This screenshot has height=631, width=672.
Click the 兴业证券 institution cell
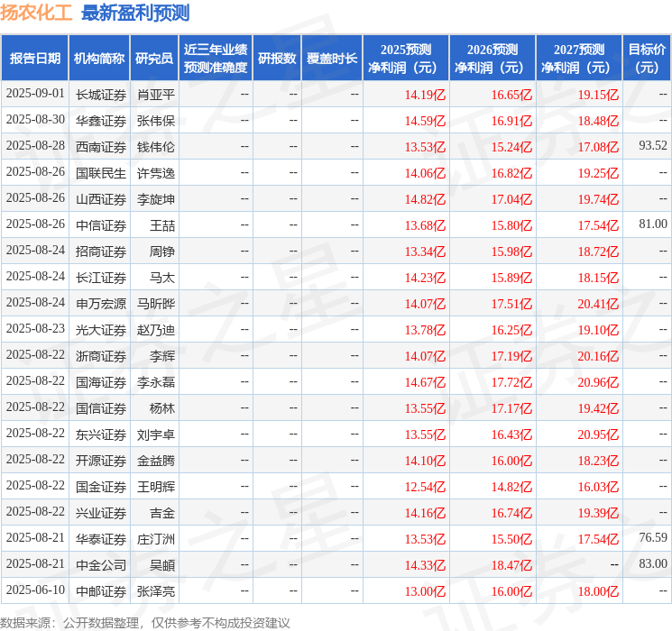pos(101,513)
